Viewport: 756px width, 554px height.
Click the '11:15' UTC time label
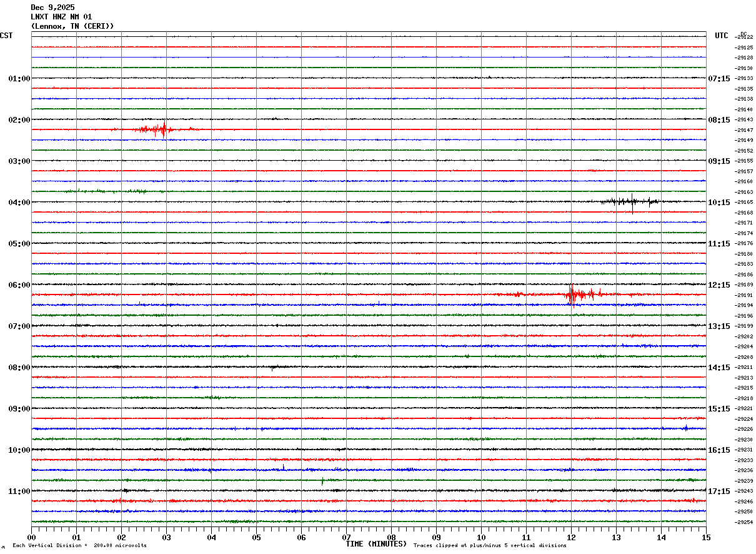719,244
